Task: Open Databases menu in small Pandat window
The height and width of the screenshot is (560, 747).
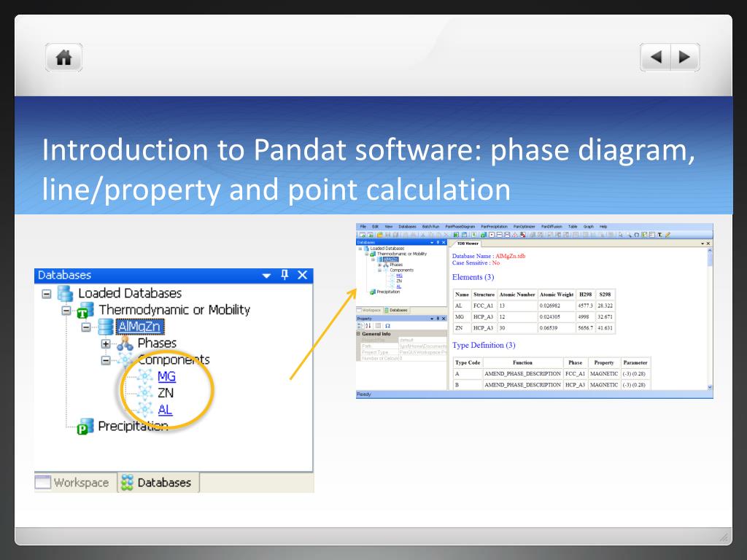Action: (407, 227)
